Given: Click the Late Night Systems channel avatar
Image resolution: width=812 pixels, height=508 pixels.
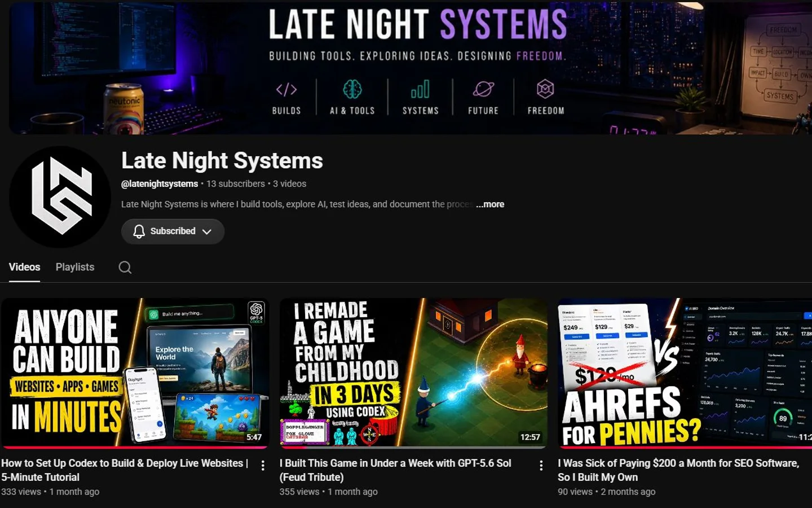Looking at the screenshot, I should [60, 196].
